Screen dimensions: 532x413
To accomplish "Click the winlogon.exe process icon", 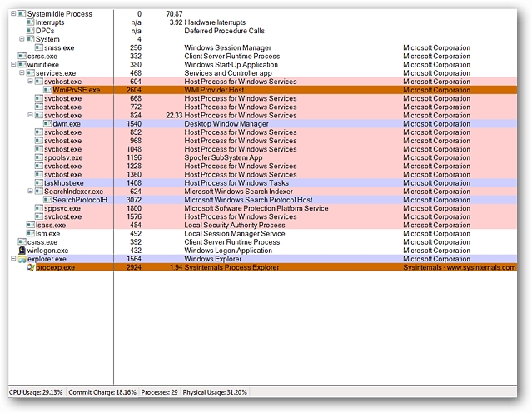I will 22,251.
